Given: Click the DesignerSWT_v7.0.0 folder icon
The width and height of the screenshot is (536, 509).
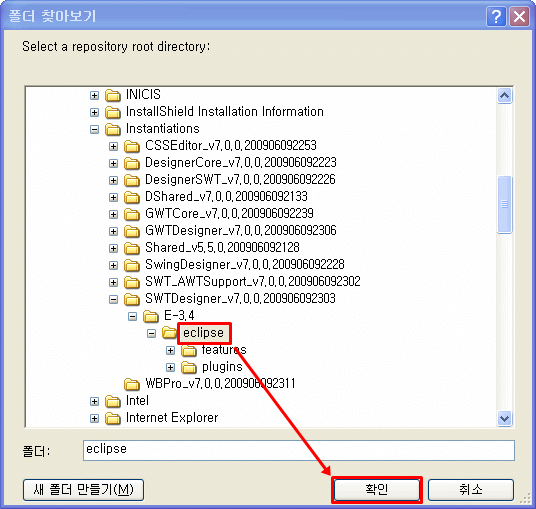Looking at the screenshot, I should coord(132,180).
